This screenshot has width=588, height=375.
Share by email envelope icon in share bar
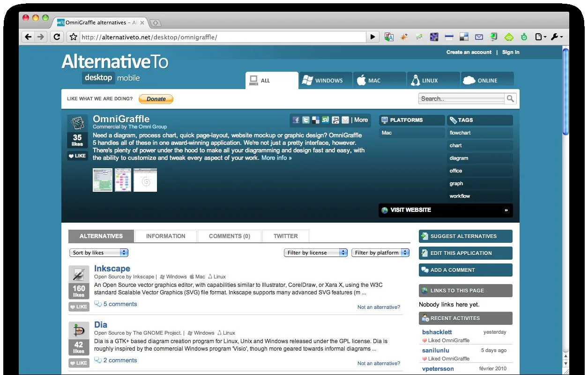(345, 120)
